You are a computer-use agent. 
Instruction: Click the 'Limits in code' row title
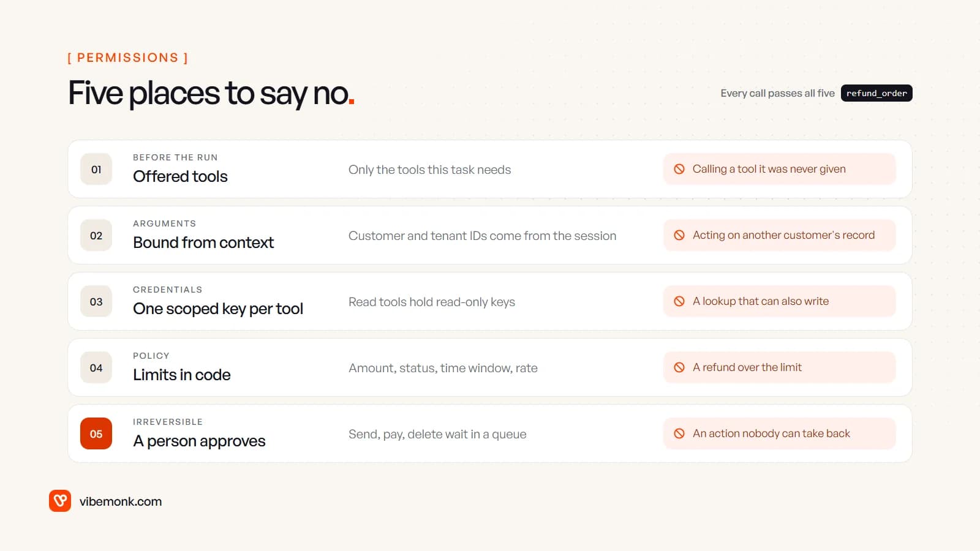coord(182,375)
